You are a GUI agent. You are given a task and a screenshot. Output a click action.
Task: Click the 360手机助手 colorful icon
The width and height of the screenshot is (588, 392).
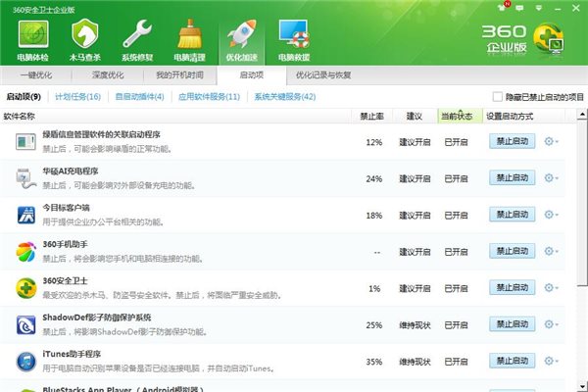[x=25, y=251]
